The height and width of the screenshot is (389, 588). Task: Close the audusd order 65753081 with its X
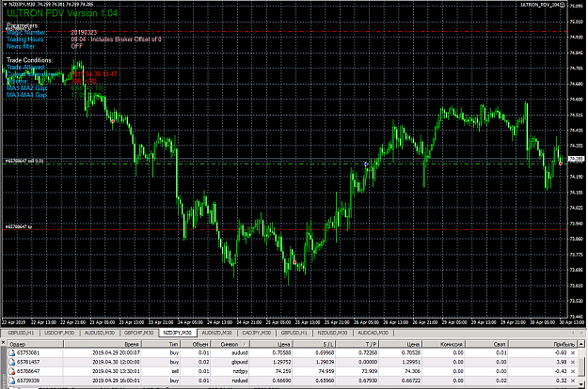point(573,352)
